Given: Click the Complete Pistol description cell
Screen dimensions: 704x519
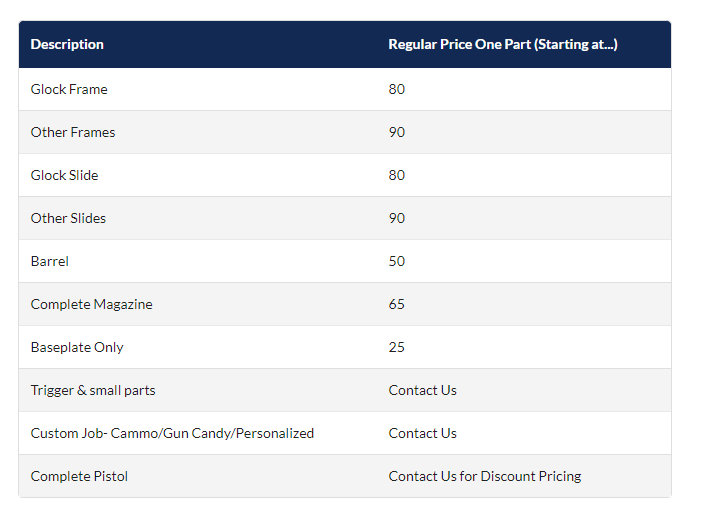Looking at the screenshot, I should tap(79, 476).
